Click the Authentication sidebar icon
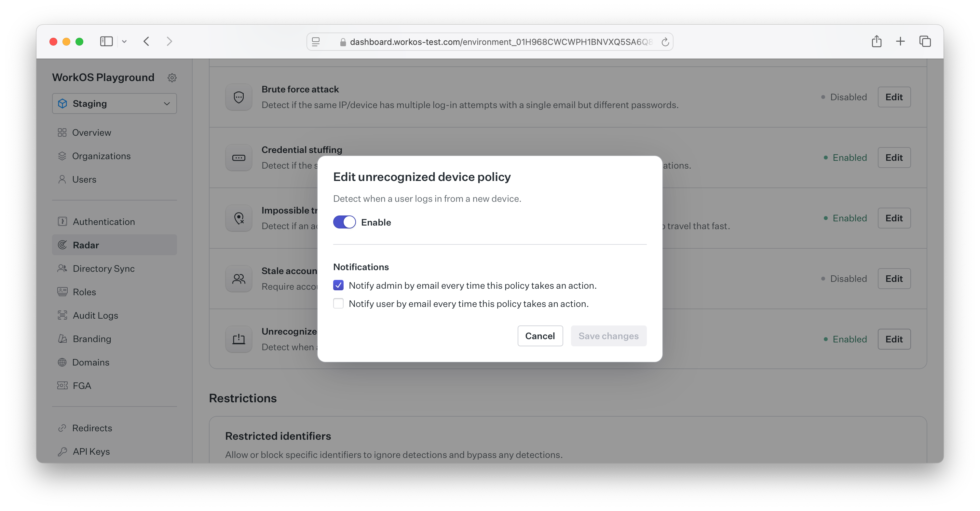The height and width of the screenshot is (511, 980). pos(62,220)
